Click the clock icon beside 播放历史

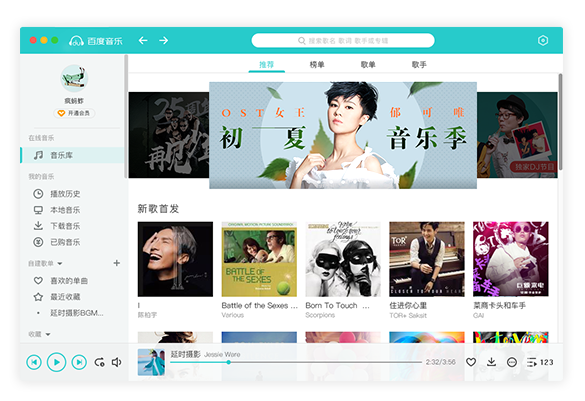(x=38, y=194)
